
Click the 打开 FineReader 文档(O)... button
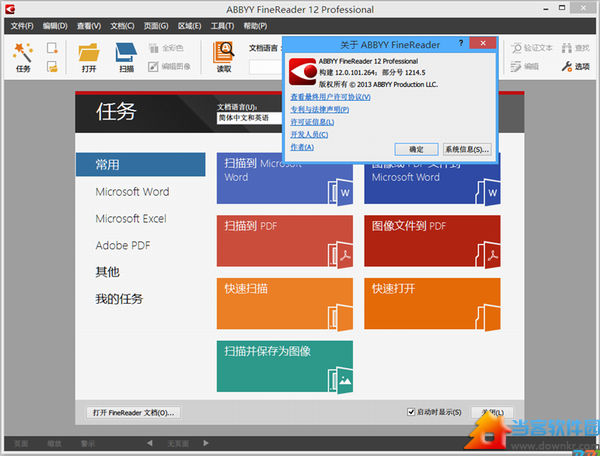pos(133,412)
